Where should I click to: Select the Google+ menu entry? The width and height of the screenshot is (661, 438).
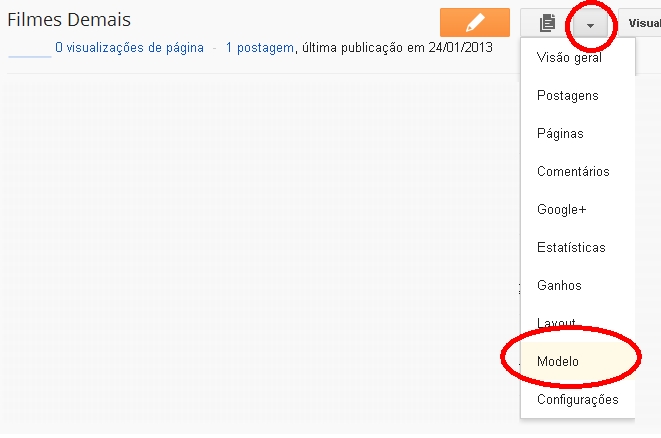(561, 209)
